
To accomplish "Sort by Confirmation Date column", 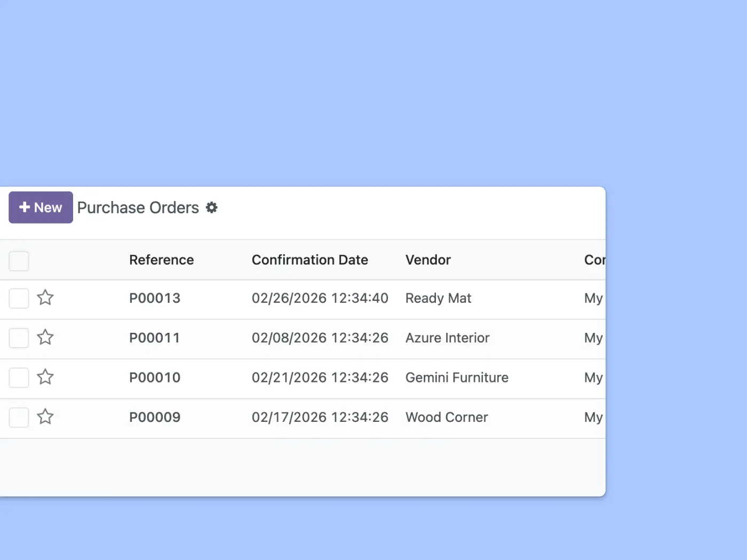I will click(309, 260).
